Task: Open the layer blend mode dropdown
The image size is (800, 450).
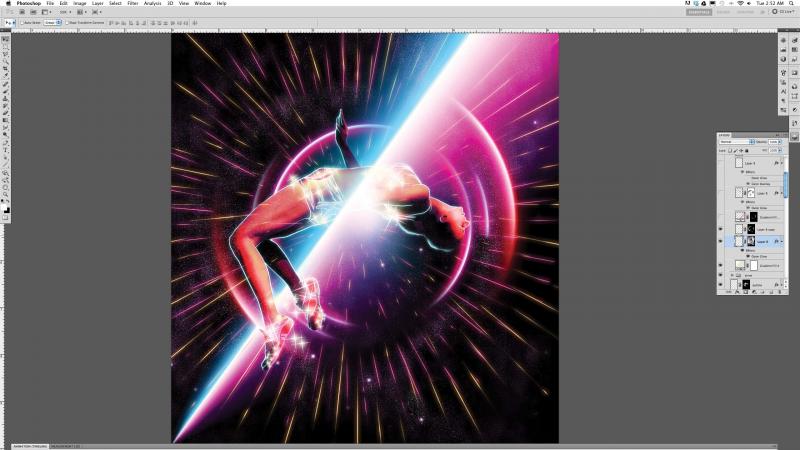Action: [735, 142]
